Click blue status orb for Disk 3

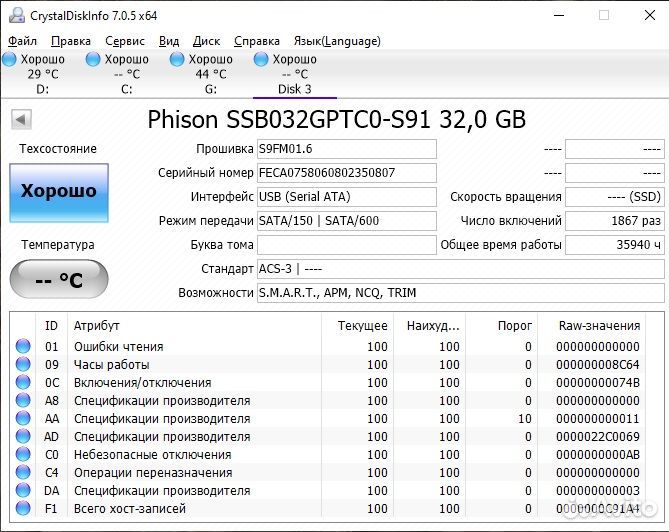[261, 59]
